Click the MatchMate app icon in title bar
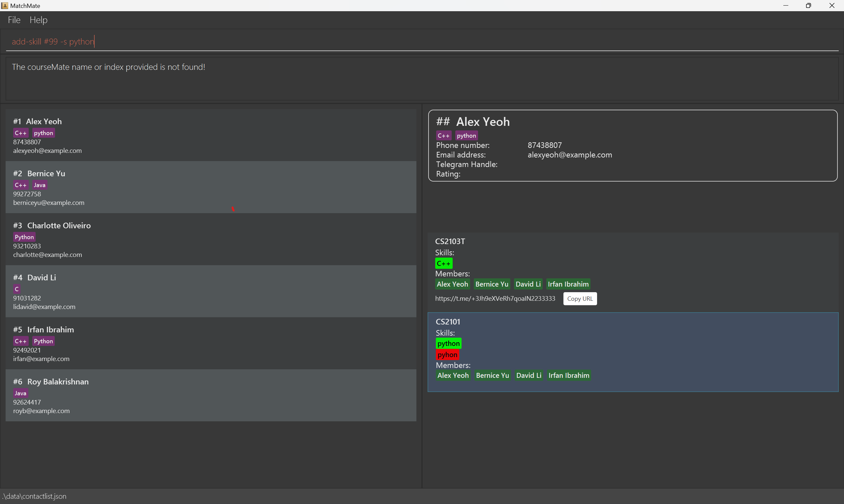Viewport: 844px width, 504px height. tap(5, 5)
